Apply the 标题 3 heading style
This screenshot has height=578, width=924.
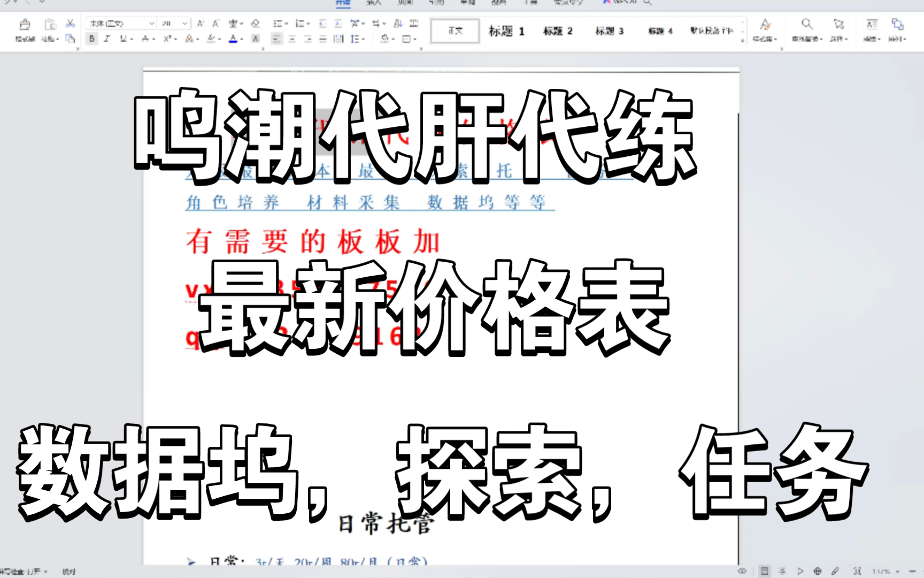coord(610,31)
